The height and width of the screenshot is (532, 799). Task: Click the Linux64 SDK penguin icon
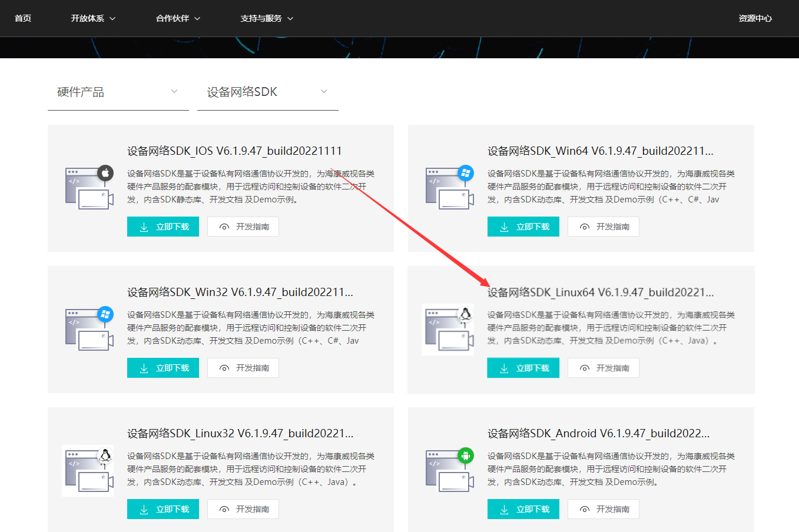(x=466, y=314)
